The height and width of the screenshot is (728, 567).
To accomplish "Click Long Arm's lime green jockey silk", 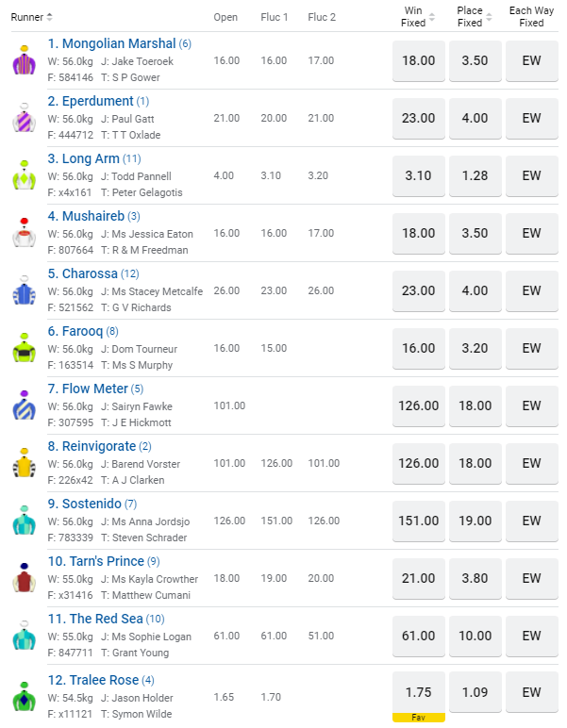I will pyautogui.click(x=24, y=176).
